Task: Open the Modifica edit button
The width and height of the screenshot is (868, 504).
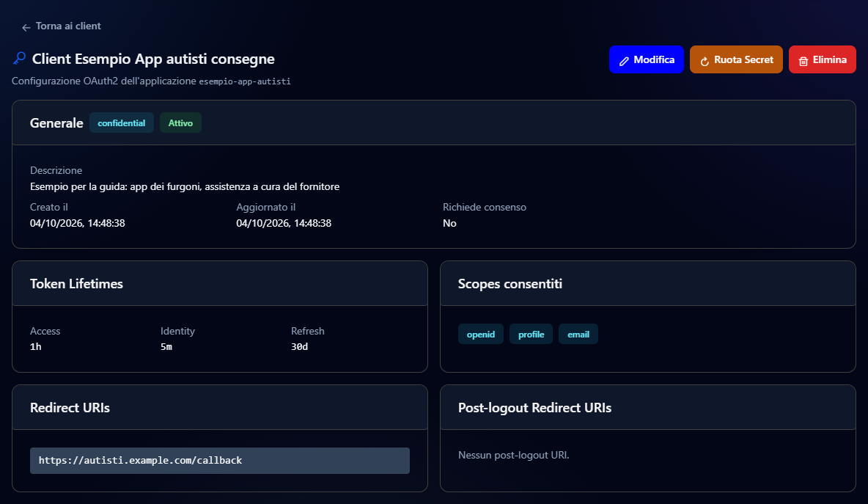Action: (646, 59)
